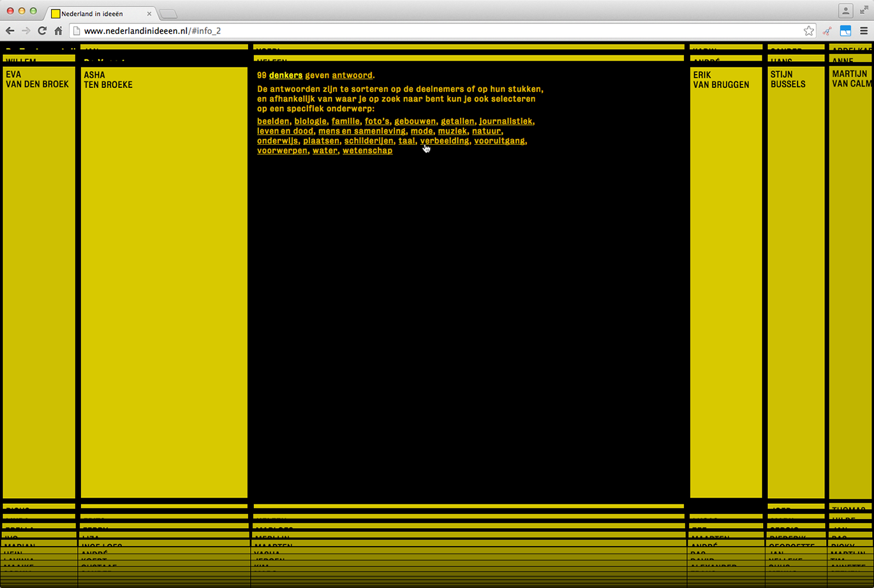Image resolution: width=874 pixels, height=588 pixels.
Task: Bookmark this page with the star icon
Action: [808, 31]
